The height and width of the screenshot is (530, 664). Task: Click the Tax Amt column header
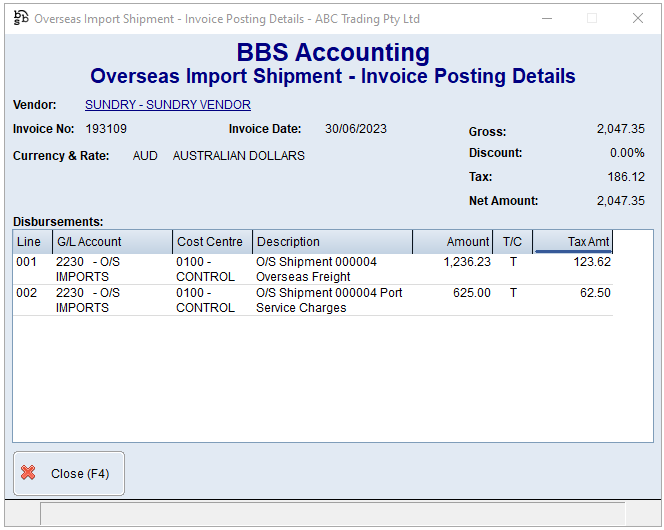pyautogui.click(x=573, y=242)
